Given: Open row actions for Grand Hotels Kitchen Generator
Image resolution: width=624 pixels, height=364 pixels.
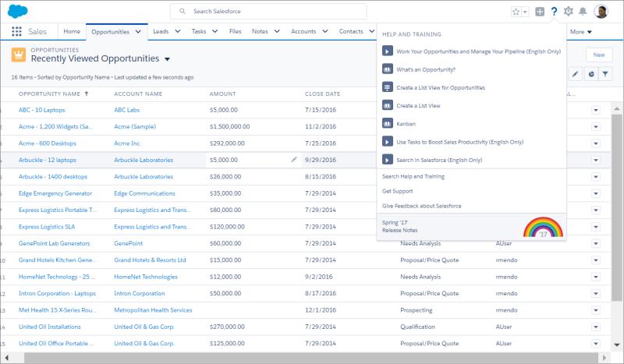Looking at the screenshot, I should click(596, 260).
